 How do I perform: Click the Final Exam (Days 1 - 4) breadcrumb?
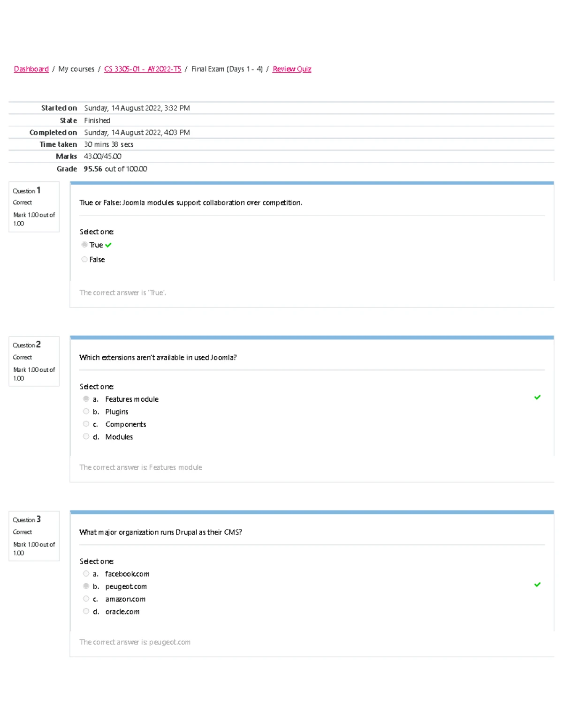click(227, 69)
